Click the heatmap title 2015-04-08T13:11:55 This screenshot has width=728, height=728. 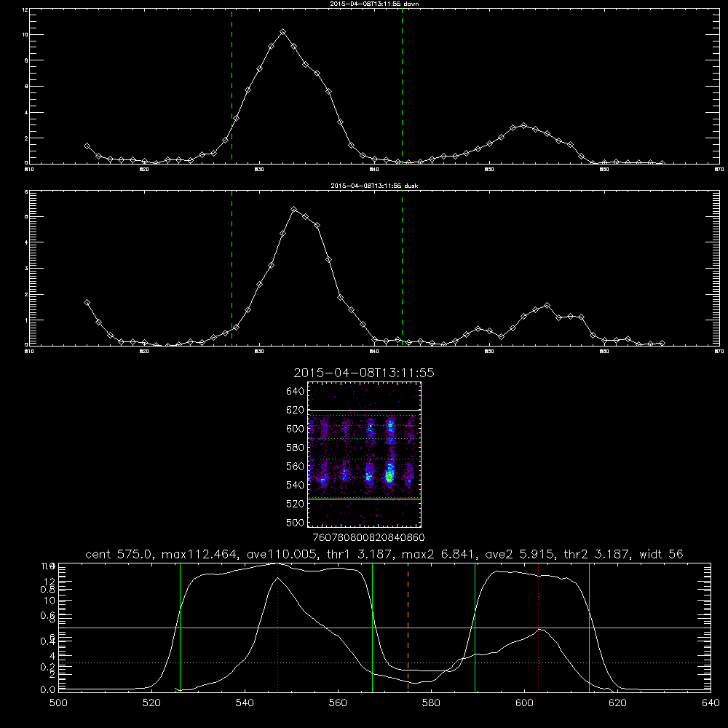coord(364,373)
